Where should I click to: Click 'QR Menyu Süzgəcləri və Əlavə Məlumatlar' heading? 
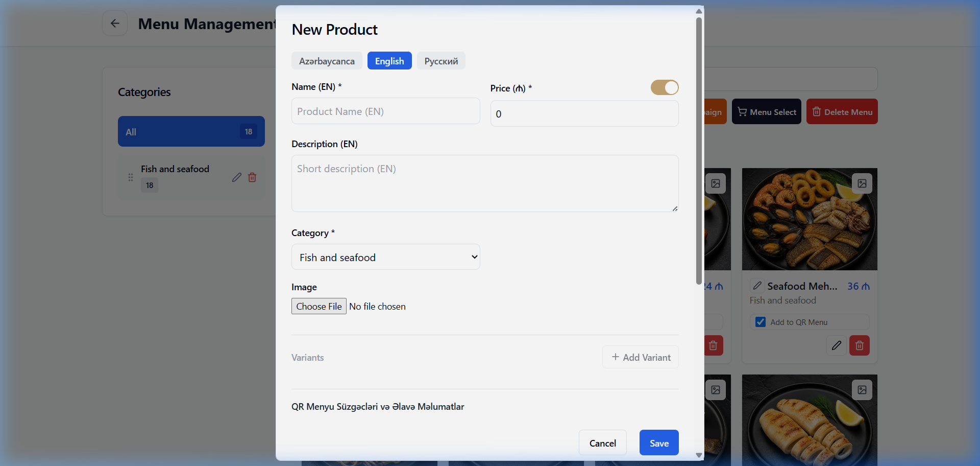coord(378,407)
